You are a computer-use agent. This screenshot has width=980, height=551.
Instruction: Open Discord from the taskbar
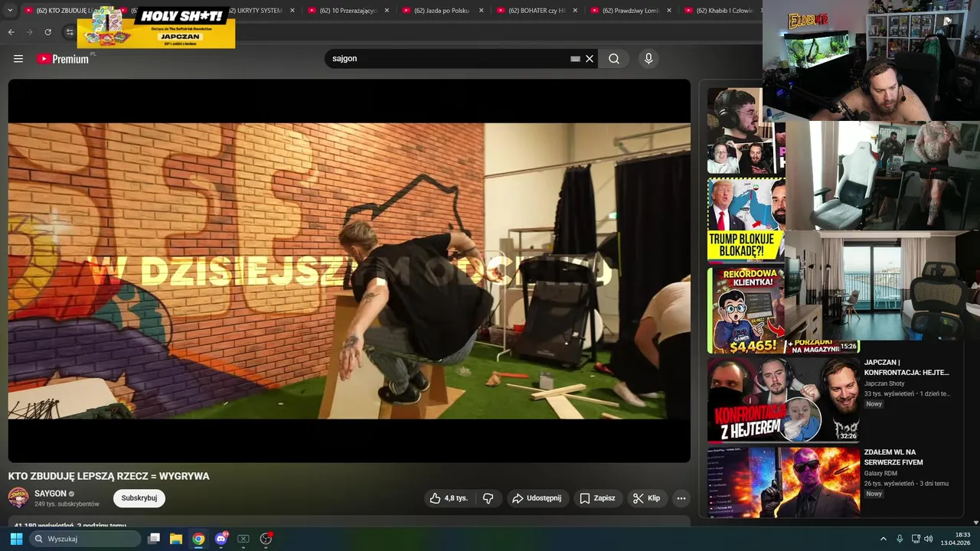pos(221,539)
